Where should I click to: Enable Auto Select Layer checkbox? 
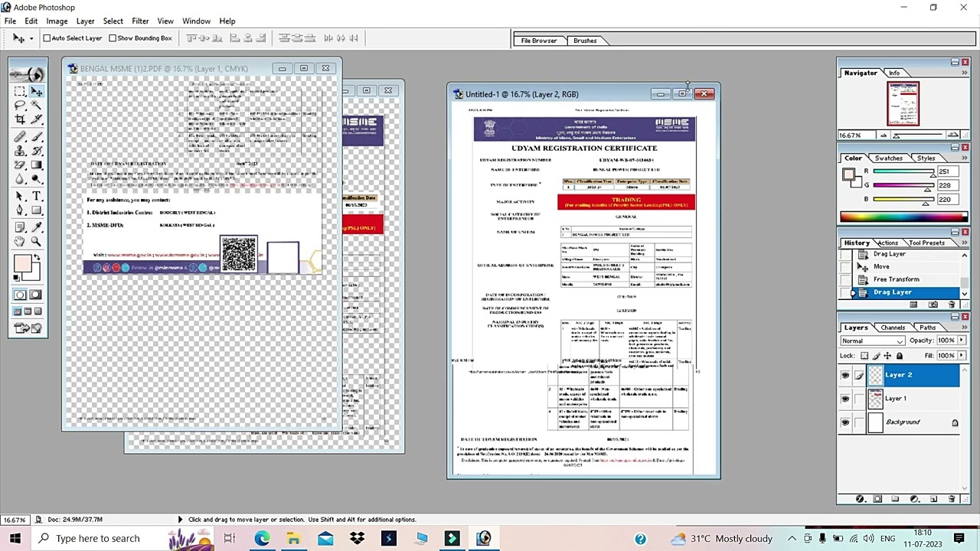(47, 38)
